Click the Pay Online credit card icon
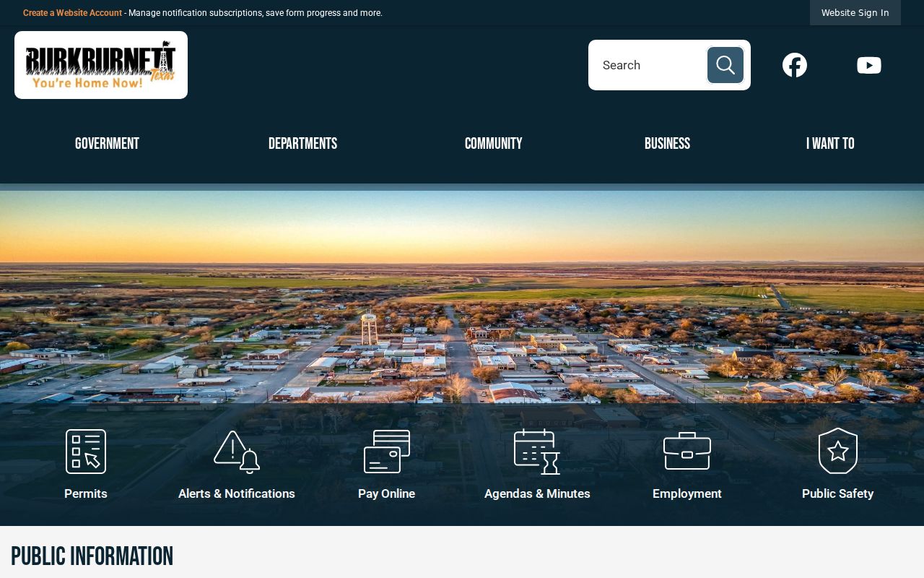Image resolution: width=924 pixels, height=578 pixels. [387, 452]
